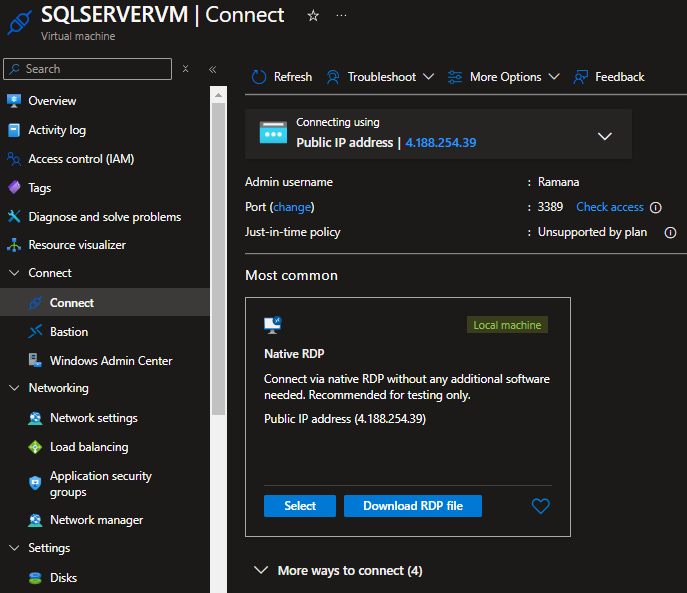Click the 4.188.254.39 IP address link
Viewport: 687px width, 593px height.
click(x=440, y=143)
